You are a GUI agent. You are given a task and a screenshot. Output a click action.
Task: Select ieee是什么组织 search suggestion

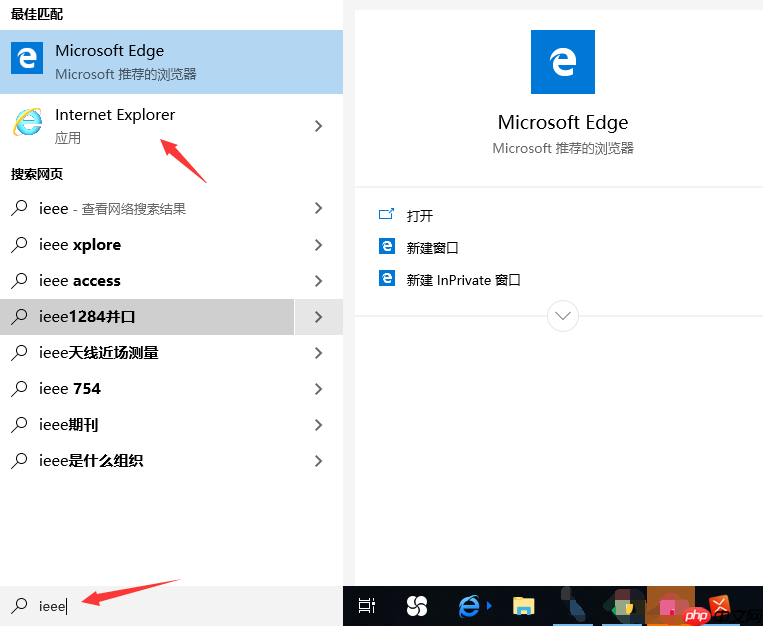click(90, 461)
